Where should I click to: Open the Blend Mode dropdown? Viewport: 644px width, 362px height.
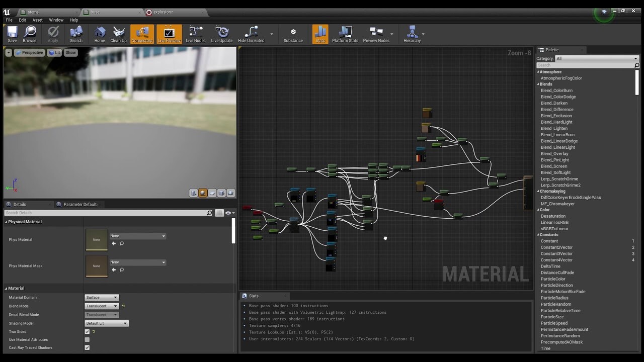(x=102, y=306)
